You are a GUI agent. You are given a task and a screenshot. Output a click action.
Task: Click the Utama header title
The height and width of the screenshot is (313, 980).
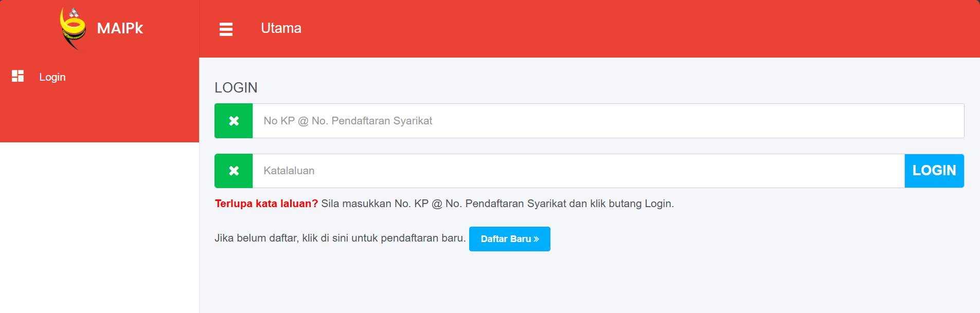(281, 28)
